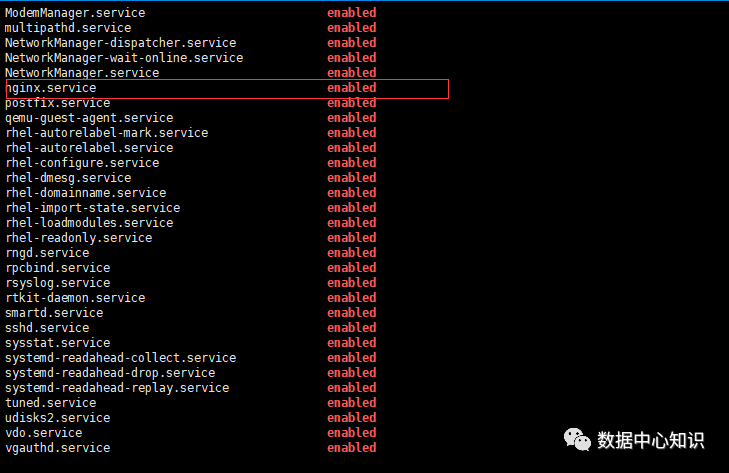Click the enabled status beside nginx.service
The width and height of the screenshot is (729, 473).
[351, 88]
